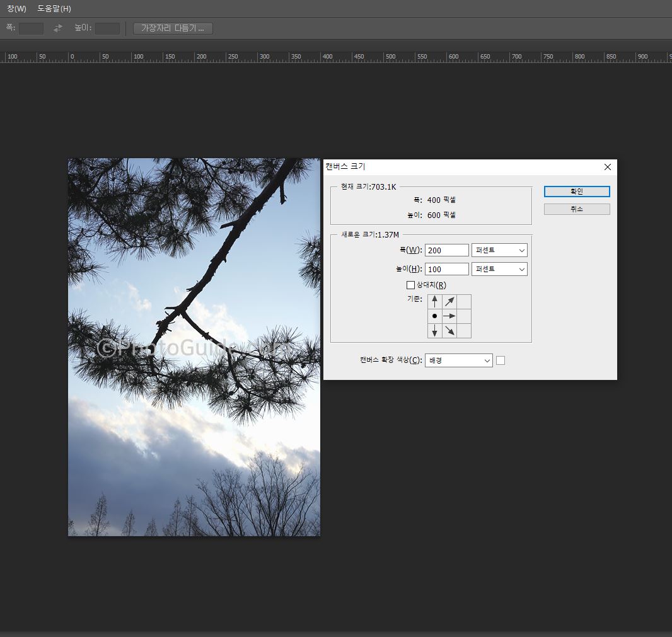The width and height of the screenshot is (672, 637).
Task: Click the 600 픽셀 height value
Action: (441, 215)
